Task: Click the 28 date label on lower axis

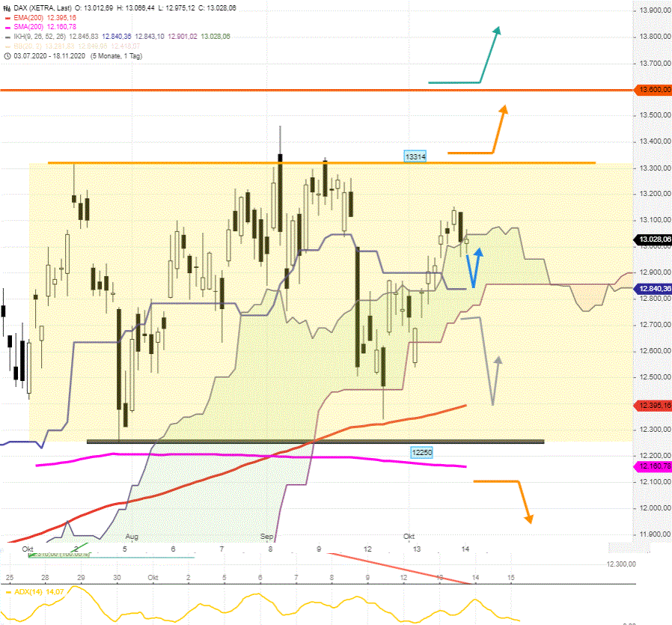Action: pos(45,578)
